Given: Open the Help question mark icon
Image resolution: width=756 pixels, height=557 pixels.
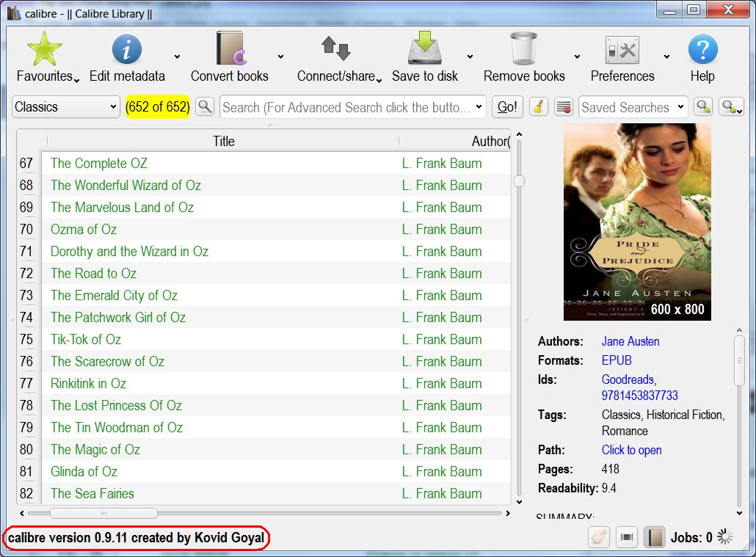Looking at the screenshot, I should click(x=702, y=49).
